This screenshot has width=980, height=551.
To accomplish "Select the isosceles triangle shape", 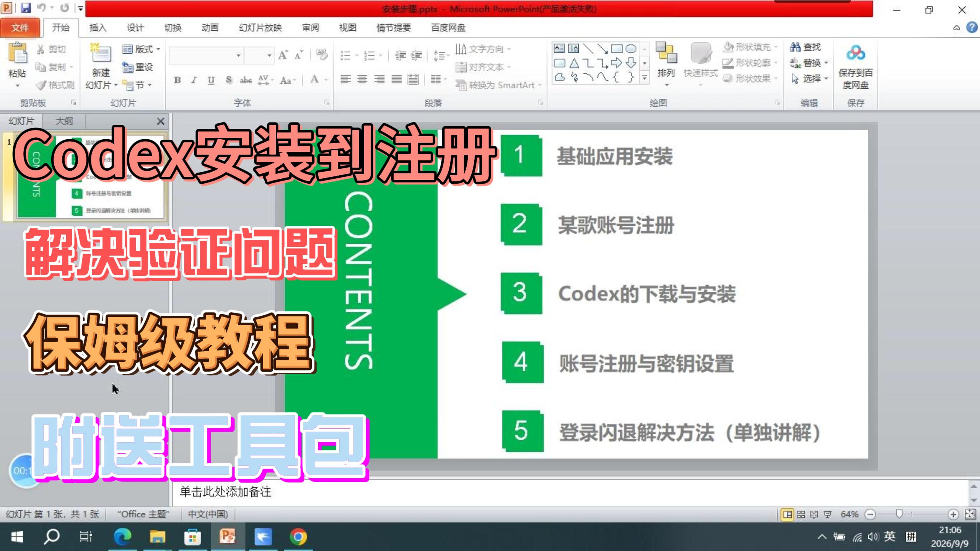I will click(574, 63).
